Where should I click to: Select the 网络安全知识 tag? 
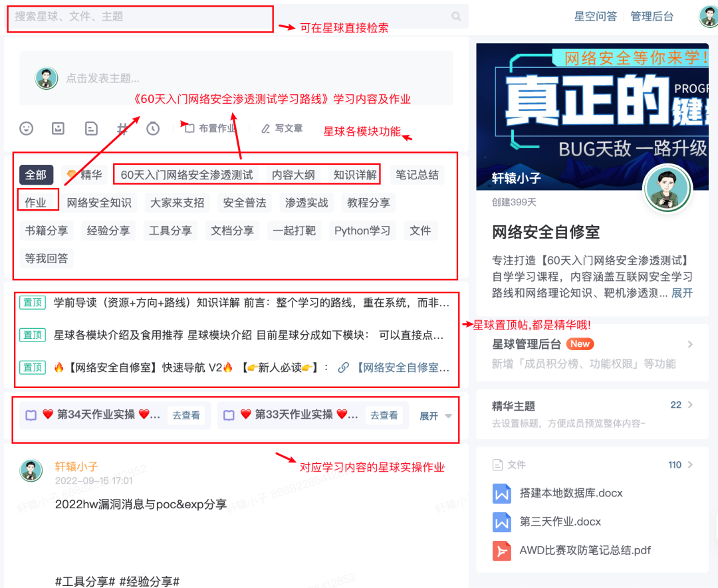[x=99, y=203]
